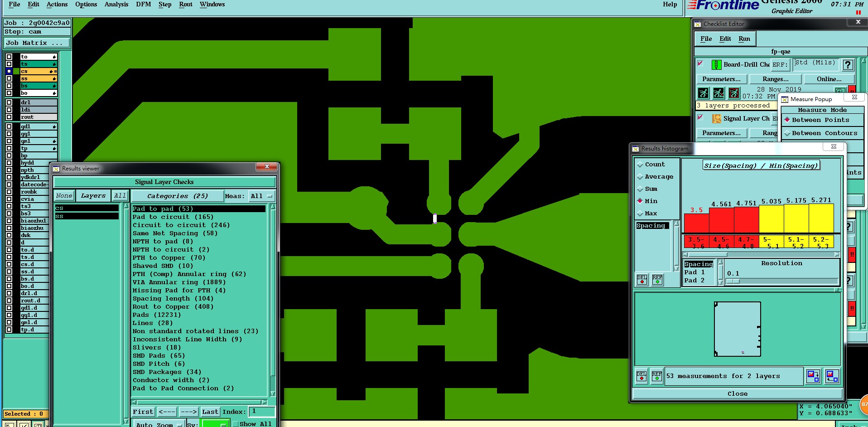Click the hand icon on the gd1 layer row
The image size is (868, 427).
54,126
